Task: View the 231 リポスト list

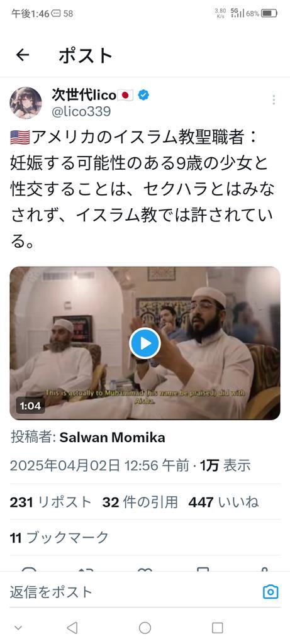Action: (x=50, y=502)
